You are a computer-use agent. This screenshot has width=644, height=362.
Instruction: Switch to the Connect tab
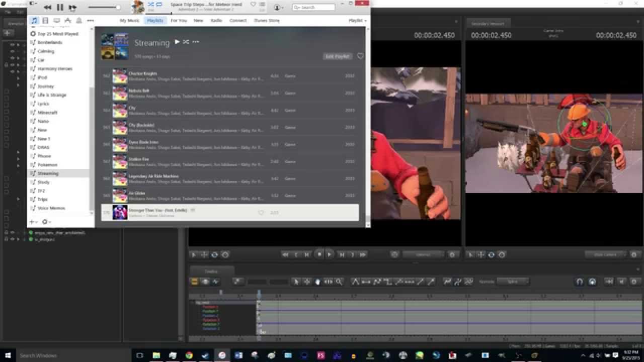[x=238, y=21]
